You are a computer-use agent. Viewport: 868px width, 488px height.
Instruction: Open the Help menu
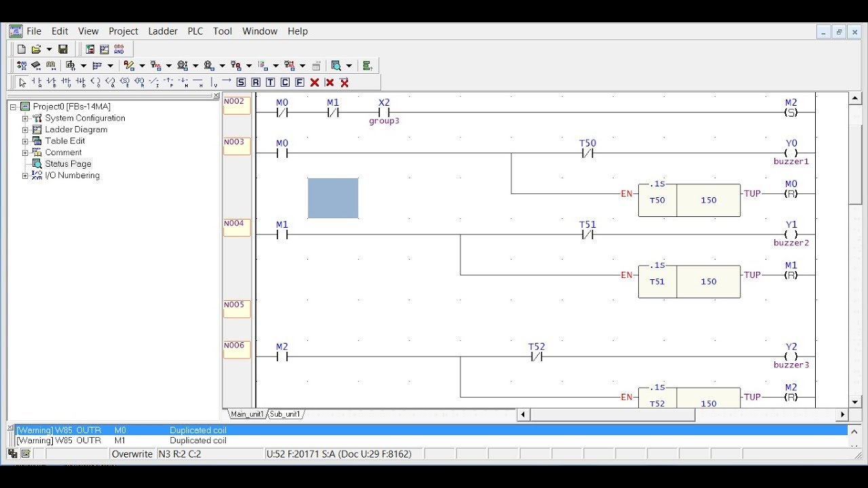[298, 31]
